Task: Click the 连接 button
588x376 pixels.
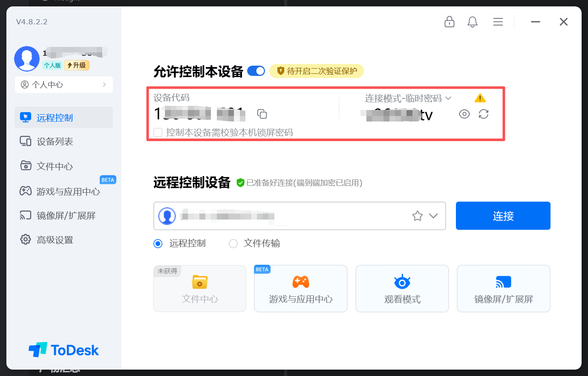Action: 503,216
